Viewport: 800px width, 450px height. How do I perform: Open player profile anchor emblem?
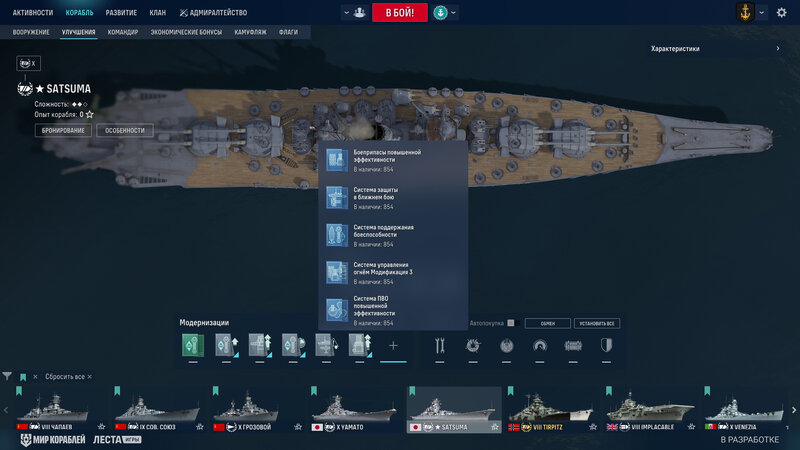click(x=745, y=12)
